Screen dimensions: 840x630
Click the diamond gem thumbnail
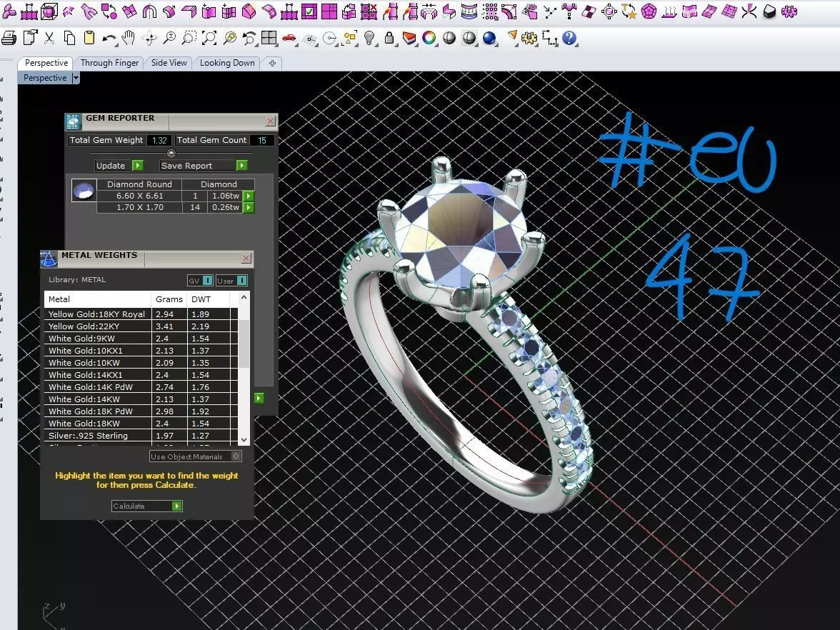click(84, 190)
